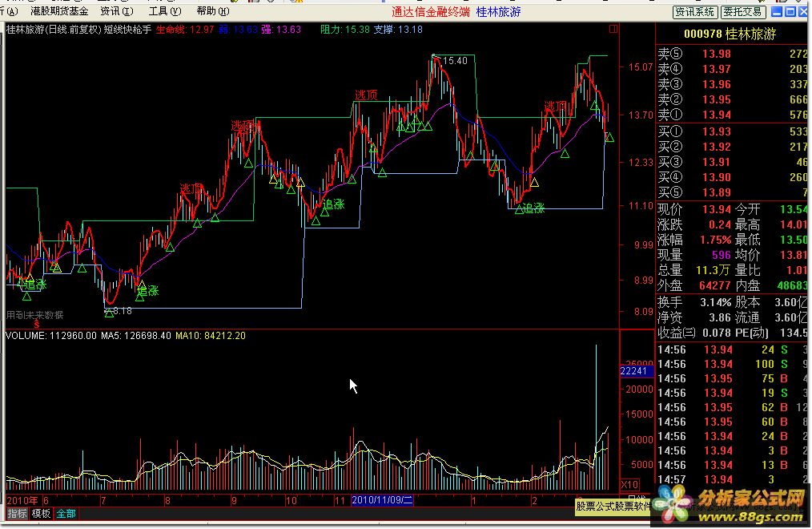812x529 pixels.
Task: Open the 帮助(H) menu
Action: click(x=213, y=11)
